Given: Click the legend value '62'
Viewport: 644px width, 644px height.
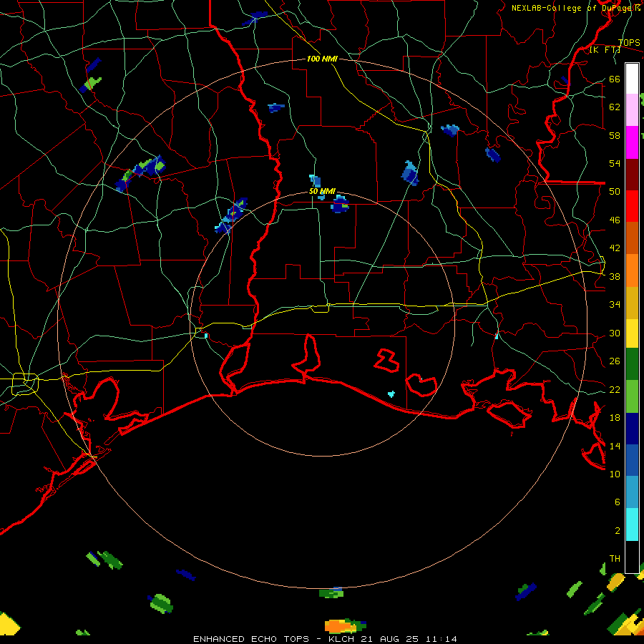Looking at the screenshot, I should point(615,107).
